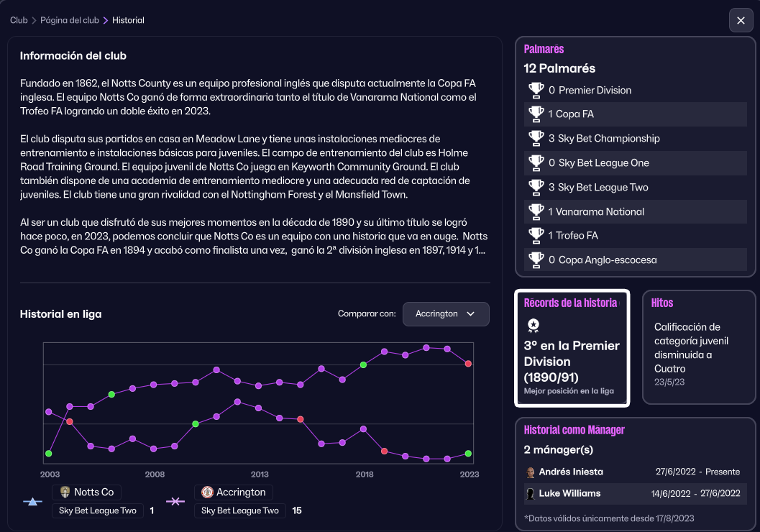
Task: Click the Notts Co club badge icon
Action: pos(65,492)
